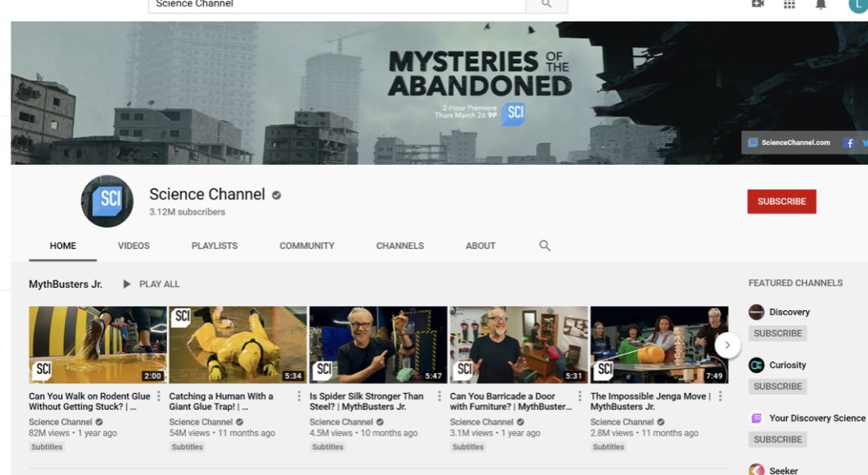Open the About tab
This screenshot has height=475, width=868.
481,246
